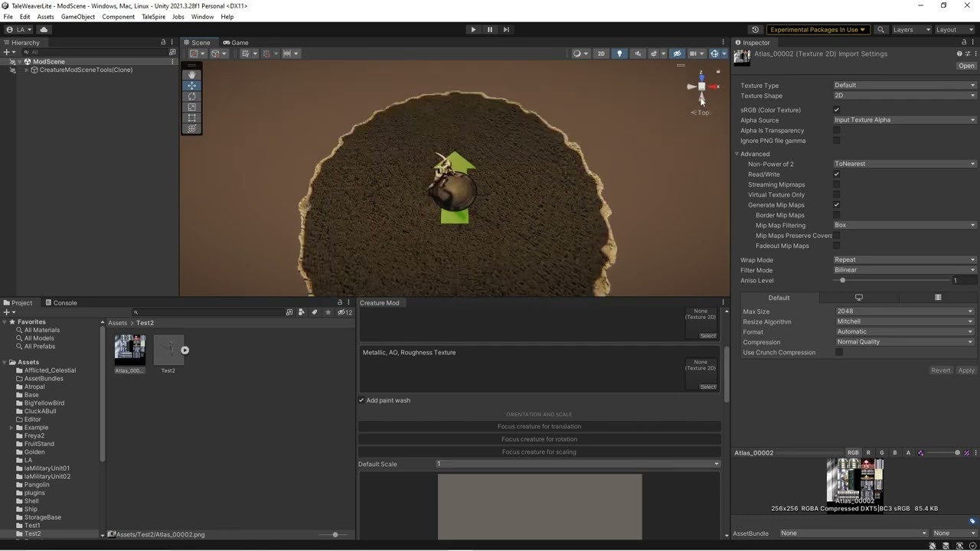This screenshot has height=551, width=980.
Task: Enable Use Crunch Compression checkbox
Action: coord(840,353)
